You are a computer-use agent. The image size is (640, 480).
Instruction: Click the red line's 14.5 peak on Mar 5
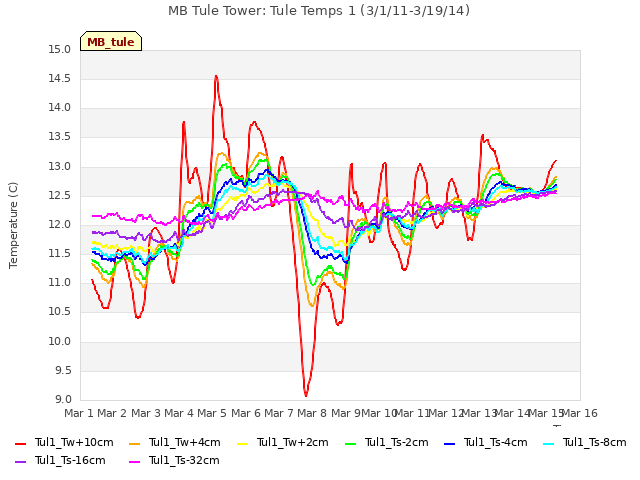pyautogui.click(x=216, y=76)
